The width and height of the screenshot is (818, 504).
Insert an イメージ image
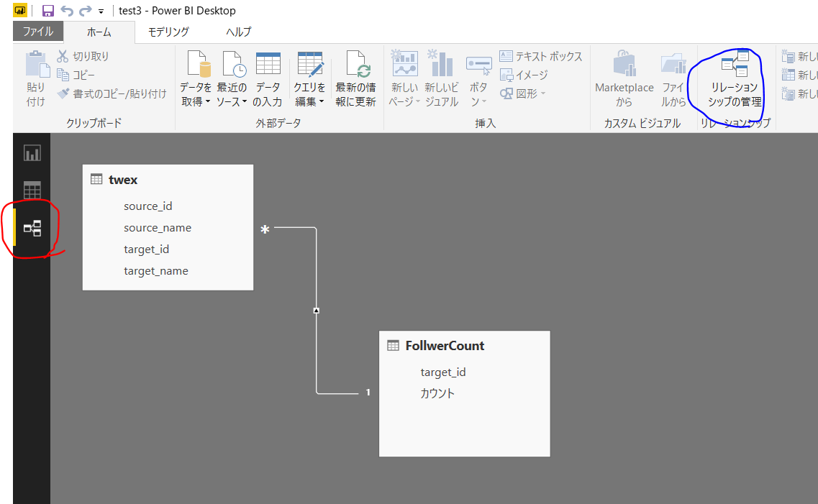pos(524,75)
